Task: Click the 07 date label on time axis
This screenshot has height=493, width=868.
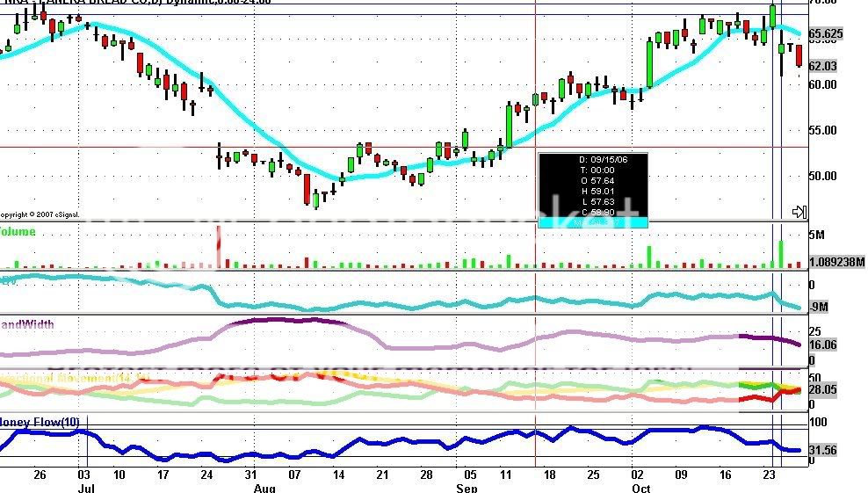Action: (294, 475)
